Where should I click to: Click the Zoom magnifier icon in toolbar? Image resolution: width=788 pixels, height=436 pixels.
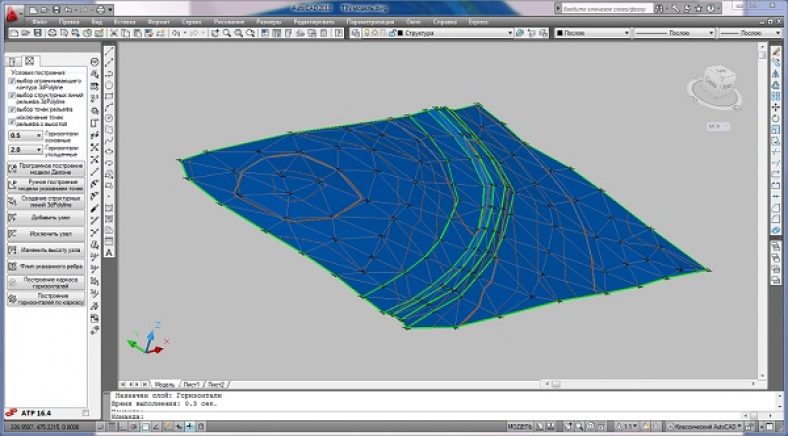228,33
